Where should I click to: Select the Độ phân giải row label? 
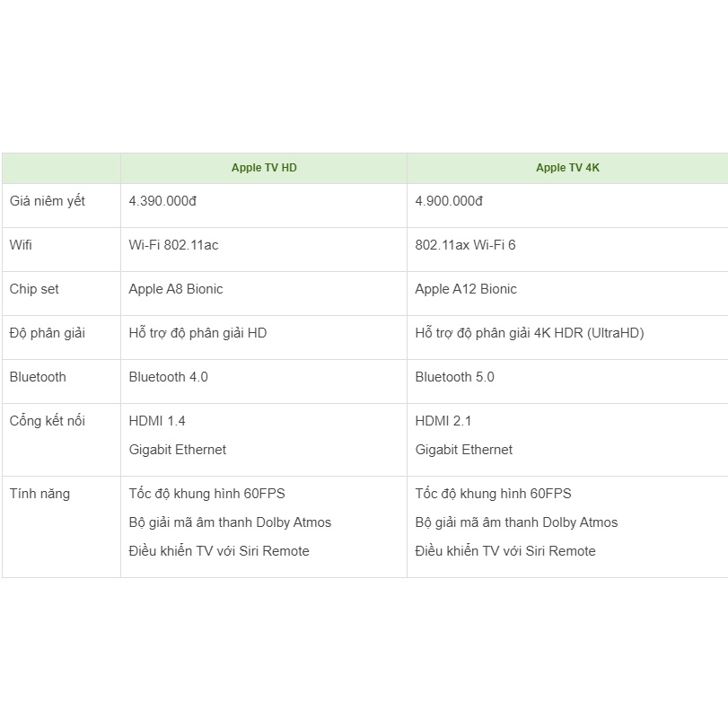[x=48, y=333]
